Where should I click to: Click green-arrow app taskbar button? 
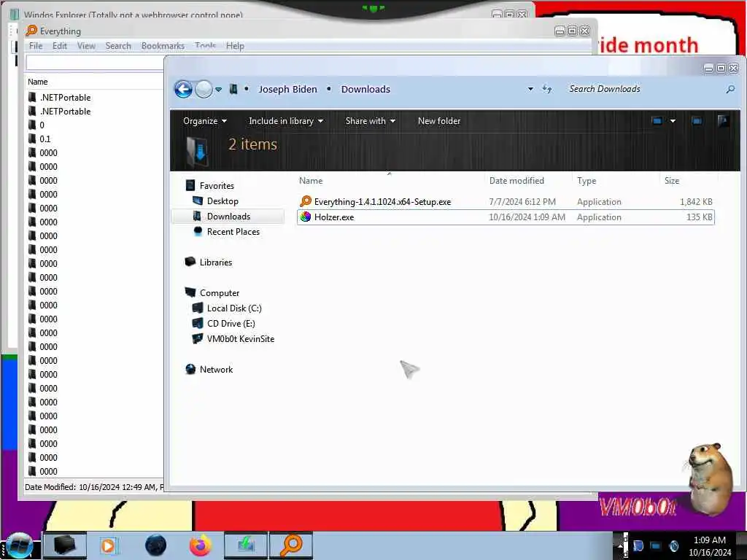[x=246, y=545]
